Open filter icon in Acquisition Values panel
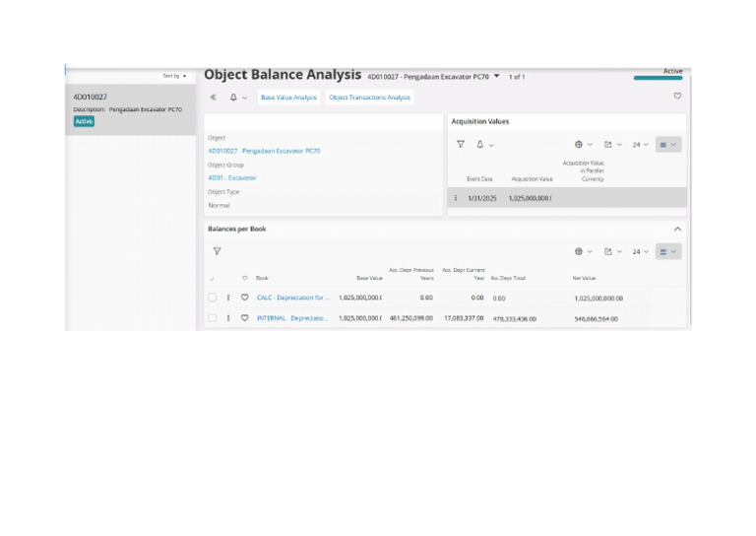Screen dimensions: 756x536 (461, 144)
